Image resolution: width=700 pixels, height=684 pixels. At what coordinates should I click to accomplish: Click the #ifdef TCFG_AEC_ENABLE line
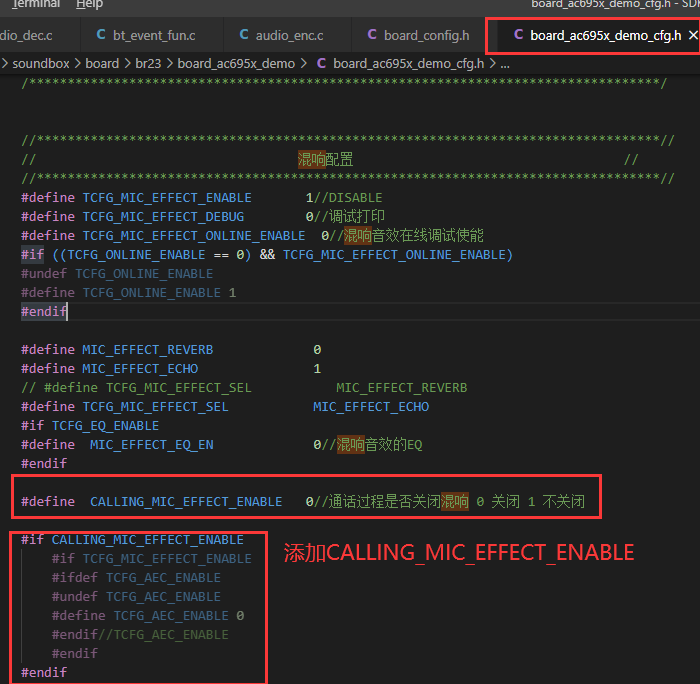point(136,578)
